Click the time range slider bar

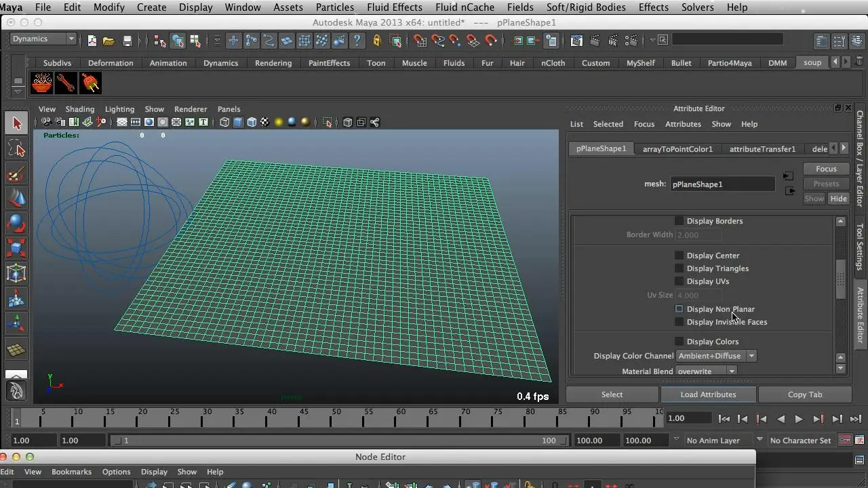tap(339, 441)
